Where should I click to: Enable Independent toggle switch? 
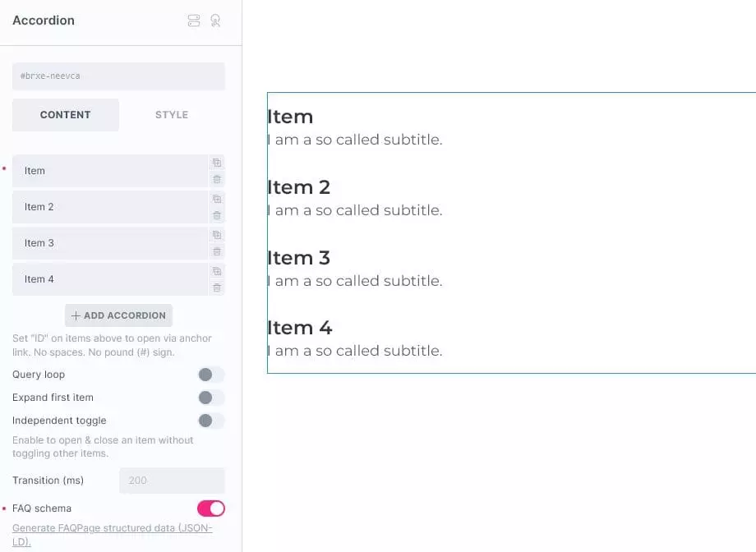pos(211,421)
